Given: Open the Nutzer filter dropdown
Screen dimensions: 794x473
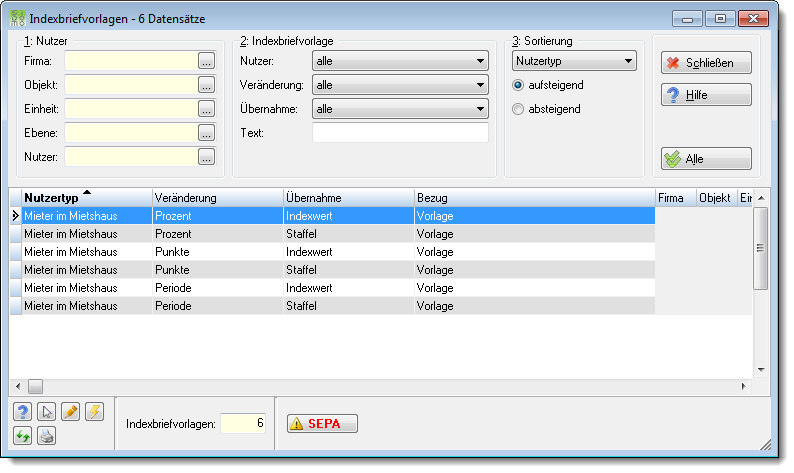Looking at the screenshot, I should tap(400, 61).
